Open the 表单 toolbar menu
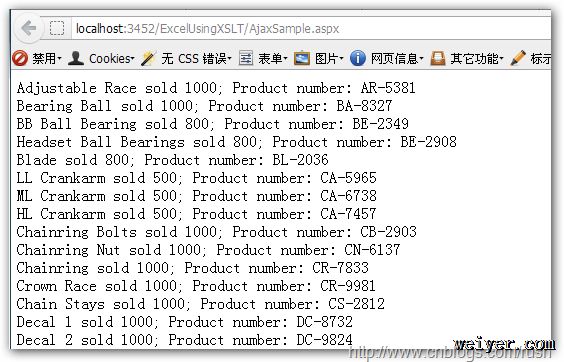Viewport: 564px width, 362px height. [x=273, y=58]
